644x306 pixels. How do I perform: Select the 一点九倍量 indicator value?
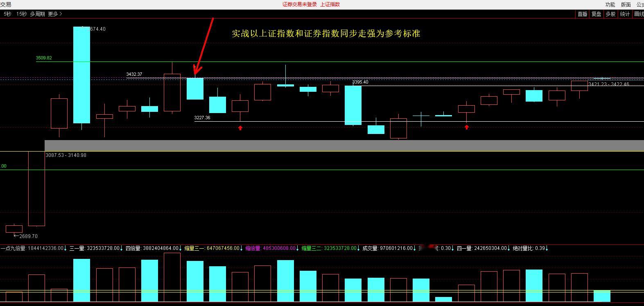click(34, 248)
